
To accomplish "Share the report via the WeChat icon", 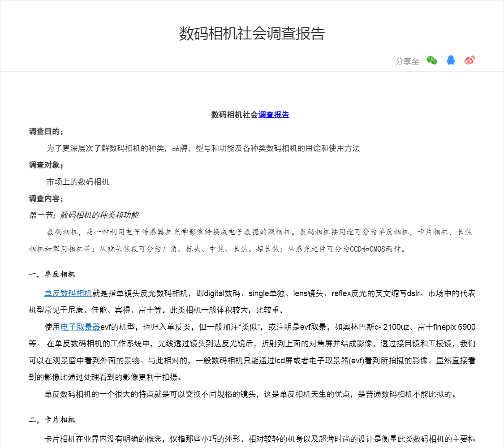I will pos(432,60).
